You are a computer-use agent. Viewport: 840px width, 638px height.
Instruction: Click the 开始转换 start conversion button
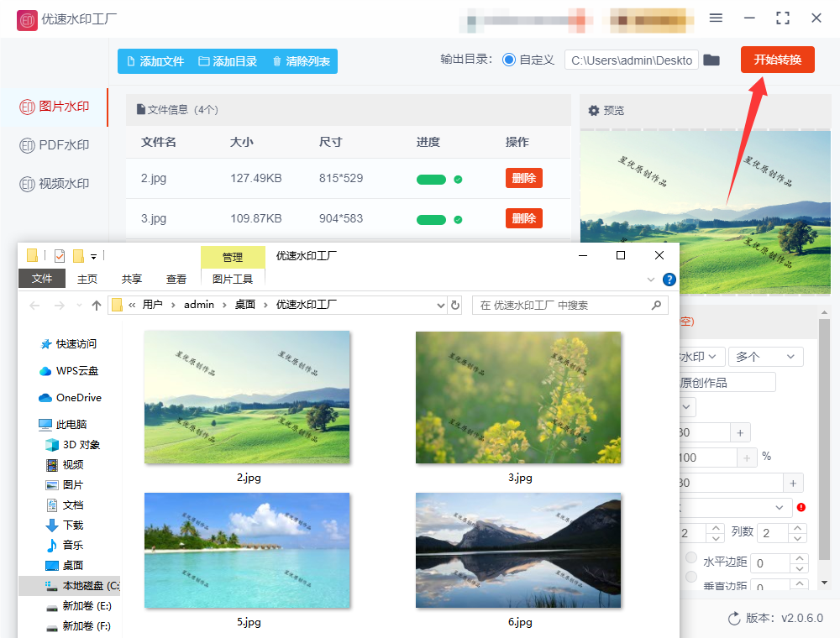click(x=777, y=60)
